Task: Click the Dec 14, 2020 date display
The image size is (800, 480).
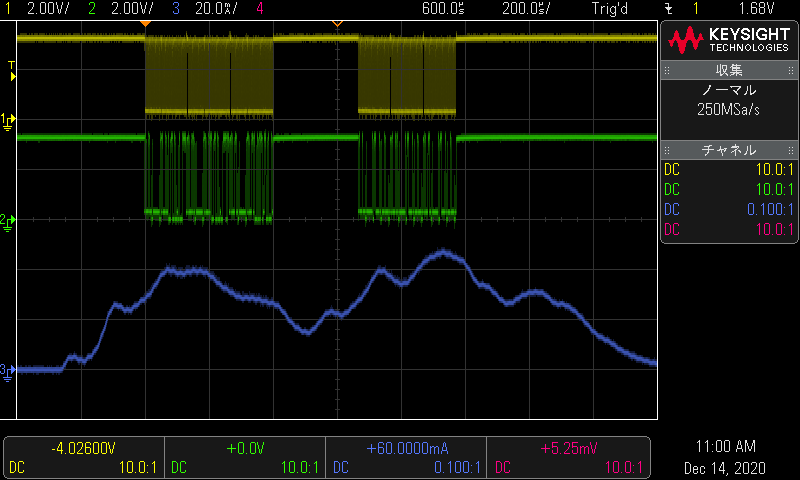Action: point(724,468)
